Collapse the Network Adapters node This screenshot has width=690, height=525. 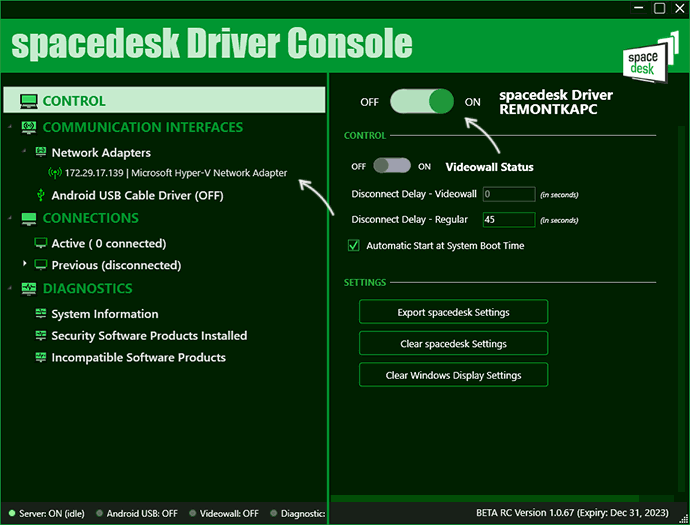(x=24, y=151)
